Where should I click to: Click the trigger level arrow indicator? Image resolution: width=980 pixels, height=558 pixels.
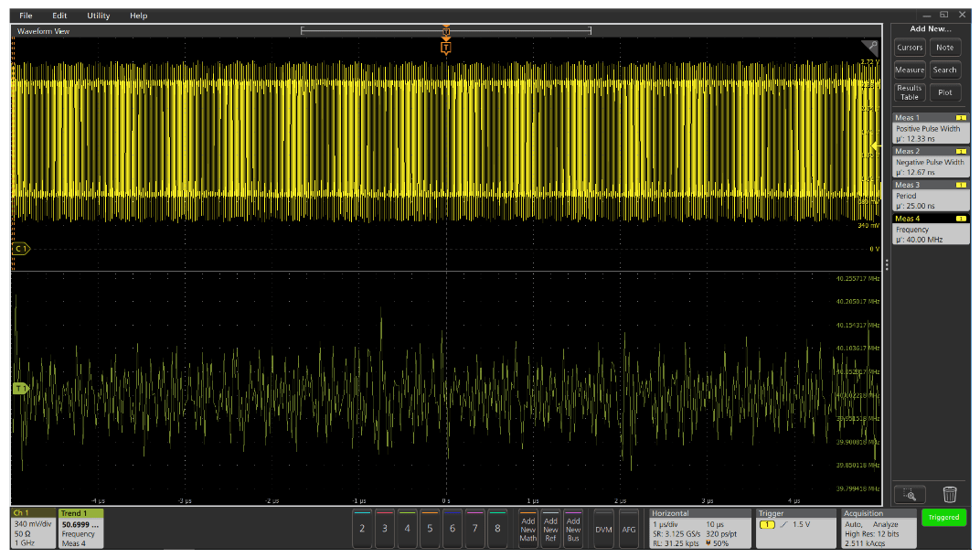point(874,145)
